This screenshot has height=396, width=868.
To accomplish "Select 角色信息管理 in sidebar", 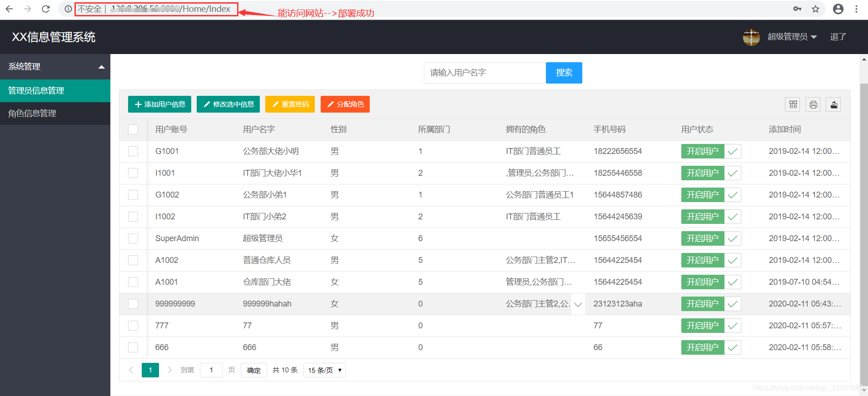I will coord(55,114).
